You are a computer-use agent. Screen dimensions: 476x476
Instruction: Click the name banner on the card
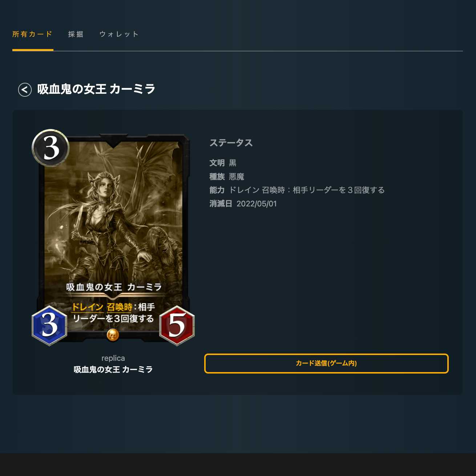114,287
